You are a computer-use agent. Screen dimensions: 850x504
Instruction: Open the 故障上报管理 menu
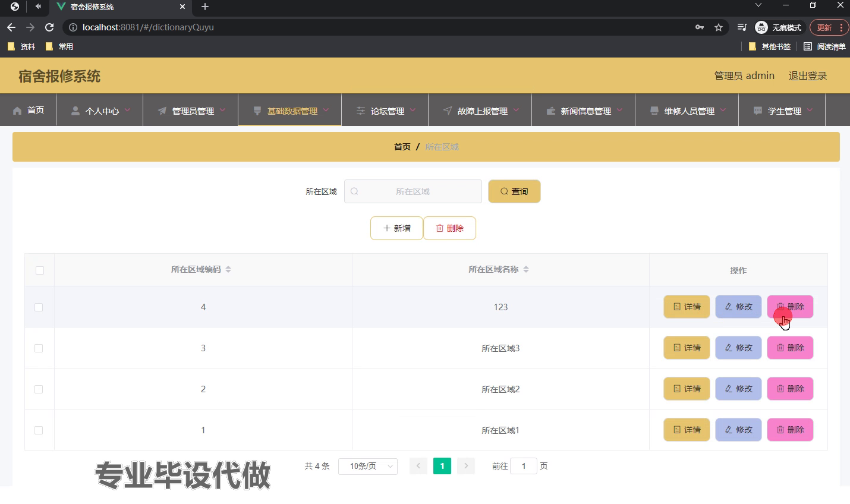coord(480,111)
